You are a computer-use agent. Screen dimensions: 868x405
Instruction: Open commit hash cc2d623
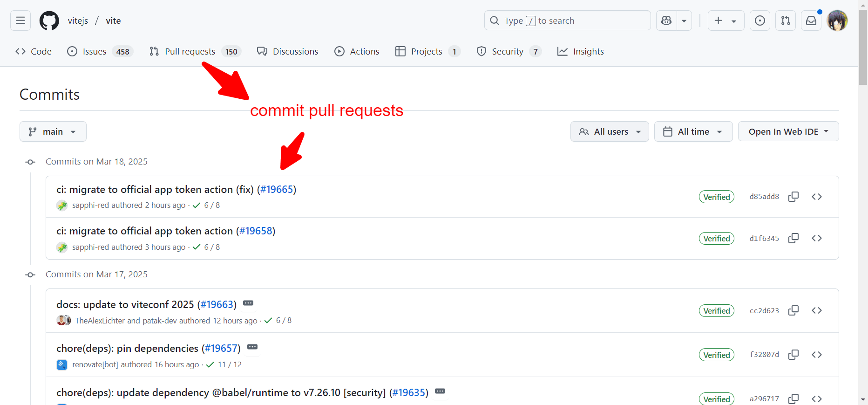pos(764,310)
